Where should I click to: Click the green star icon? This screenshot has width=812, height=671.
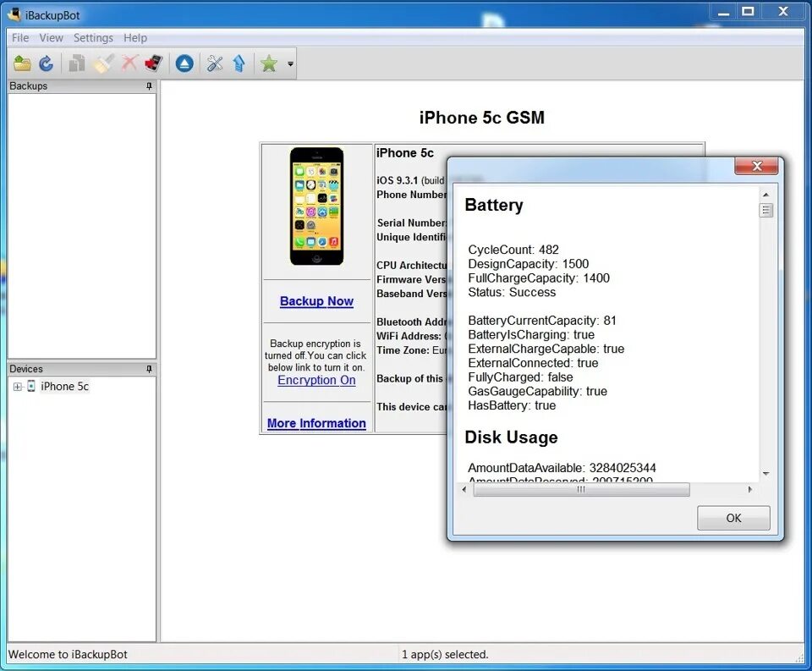click(269, 63)
